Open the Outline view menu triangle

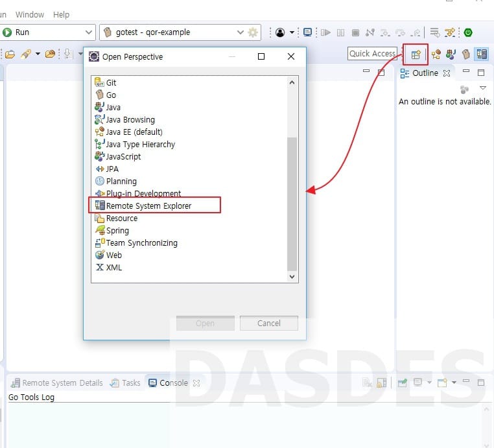point(483,88)
